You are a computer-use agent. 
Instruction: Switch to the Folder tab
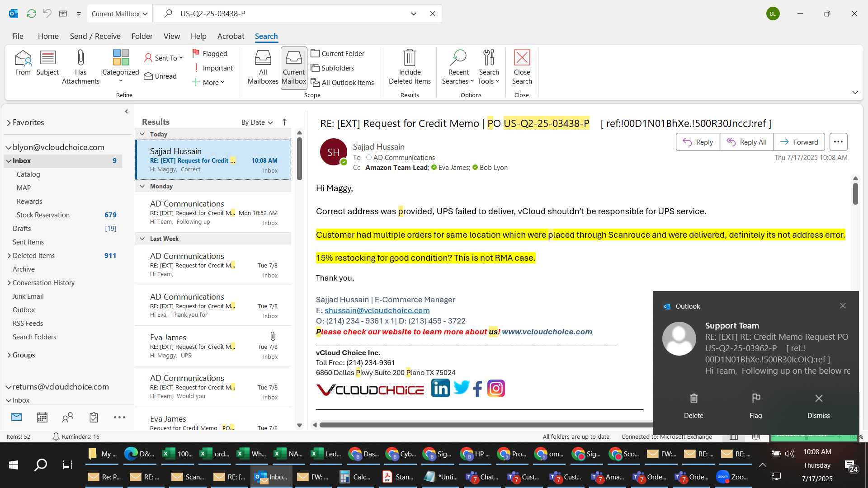click(142, 36)
